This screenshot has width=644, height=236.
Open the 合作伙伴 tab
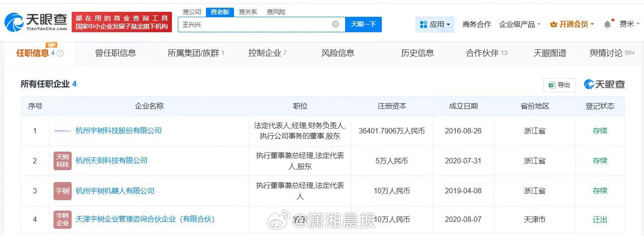[487, 53]
